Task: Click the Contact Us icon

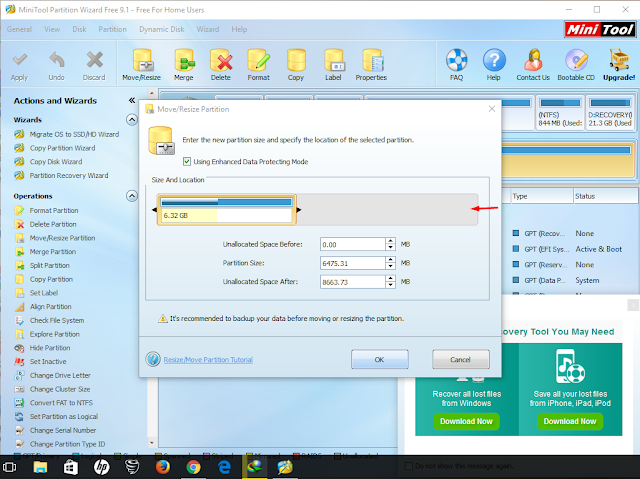Action: [x=533, y=60]
